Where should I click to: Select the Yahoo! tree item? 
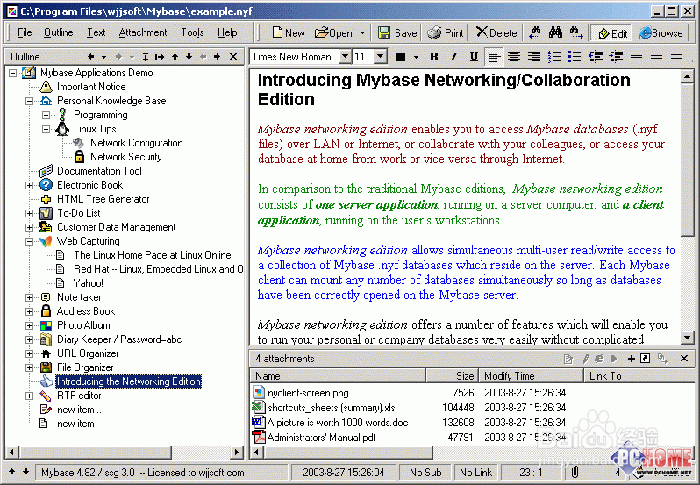[88, 283]
